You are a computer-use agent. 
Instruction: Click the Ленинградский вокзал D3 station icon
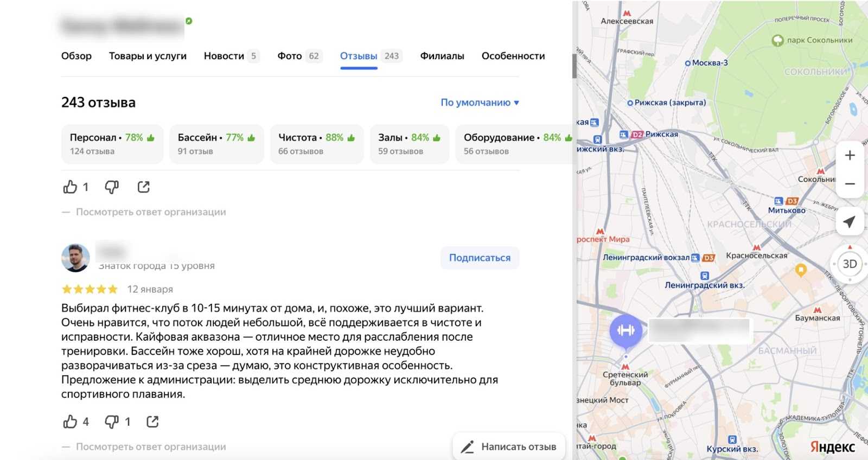click(x=709, y=258)
